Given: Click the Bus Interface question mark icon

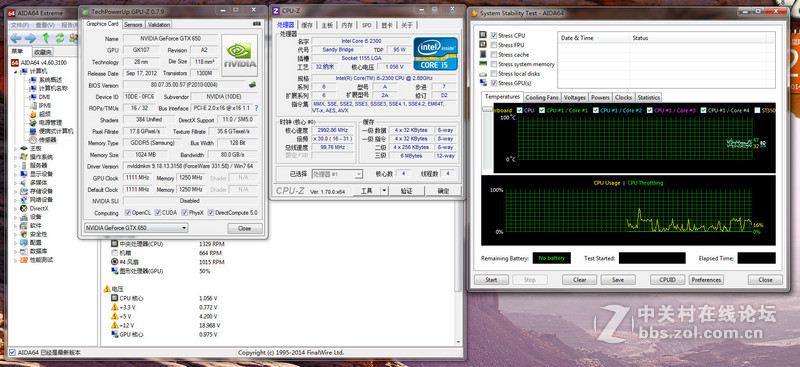Looking at the screenshot, I should pos(256,108).
